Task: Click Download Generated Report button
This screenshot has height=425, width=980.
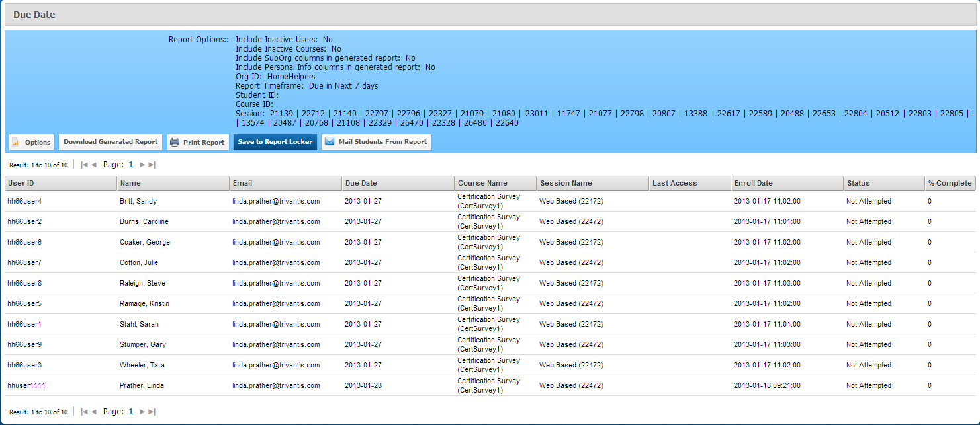Action: tap(111, 142)
